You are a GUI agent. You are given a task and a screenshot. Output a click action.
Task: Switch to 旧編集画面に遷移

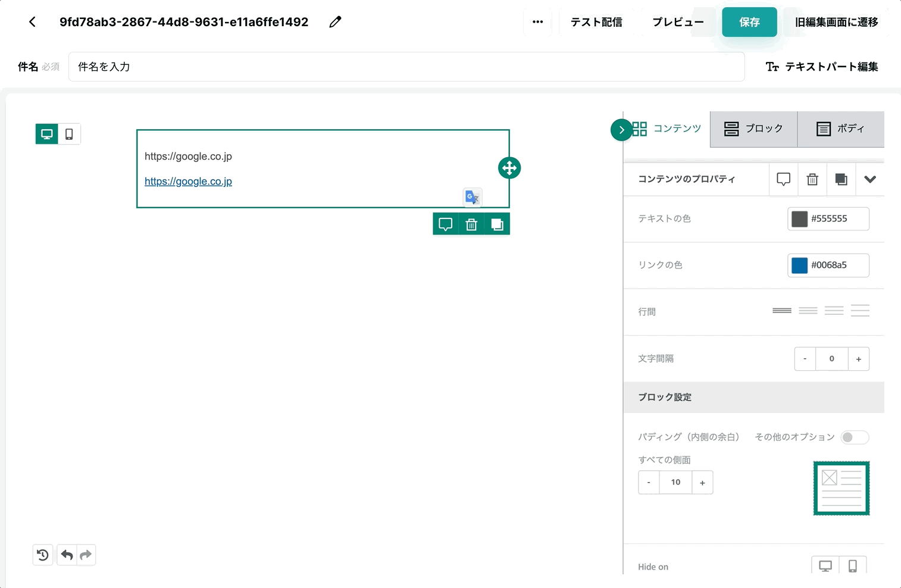click(x=836, y=22)
